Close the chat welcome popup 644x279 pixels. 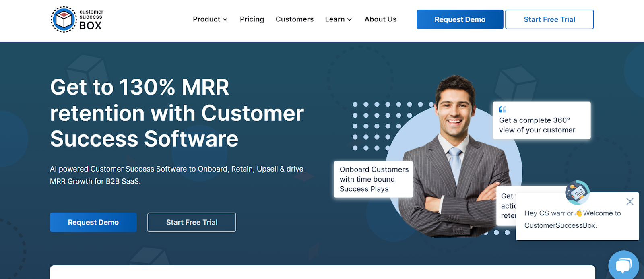click(x=630, y=201)
